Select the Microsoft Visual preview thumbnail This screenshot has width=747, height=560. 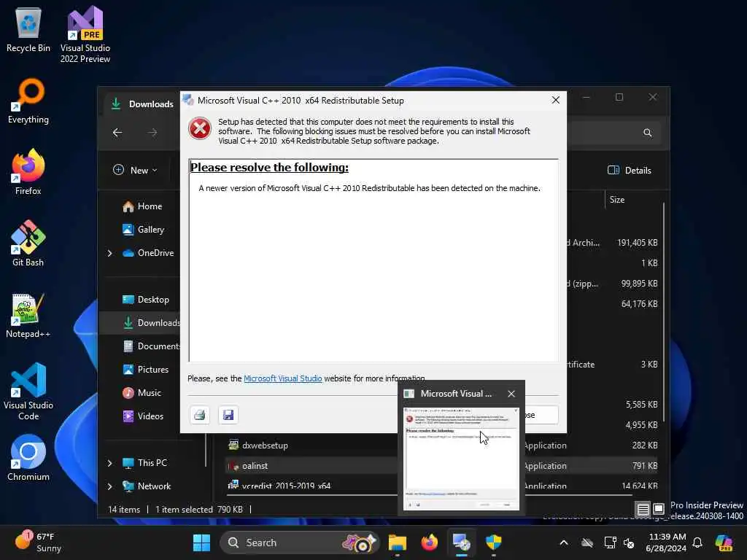point(461,458)
